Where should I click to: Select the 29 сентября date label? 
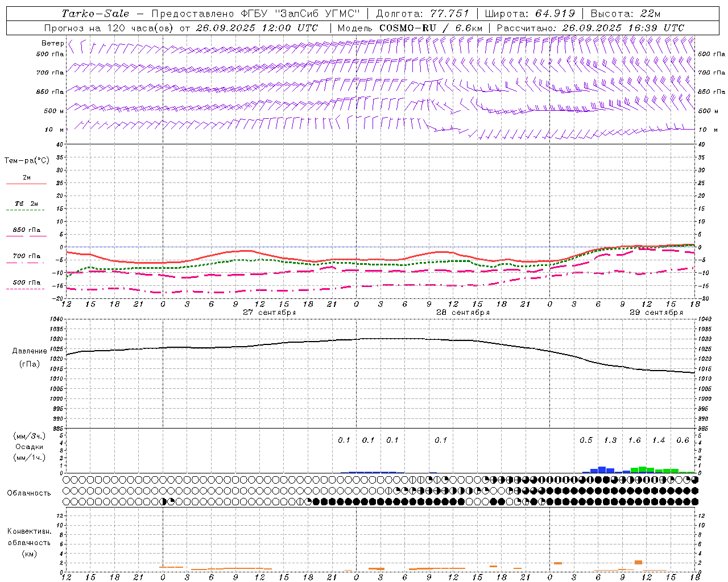click(x=656, y=313)
